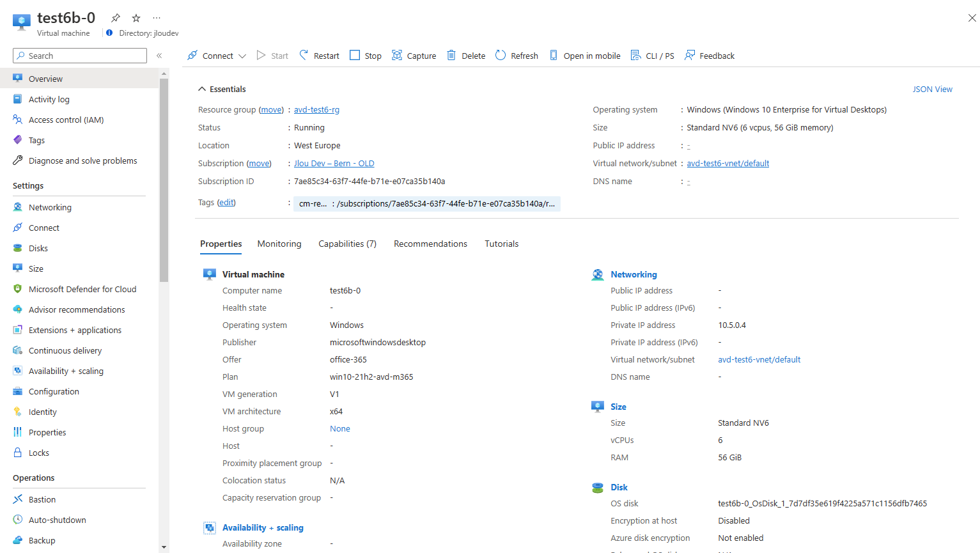Switch to the Properties tab

[x=221, y=244]
